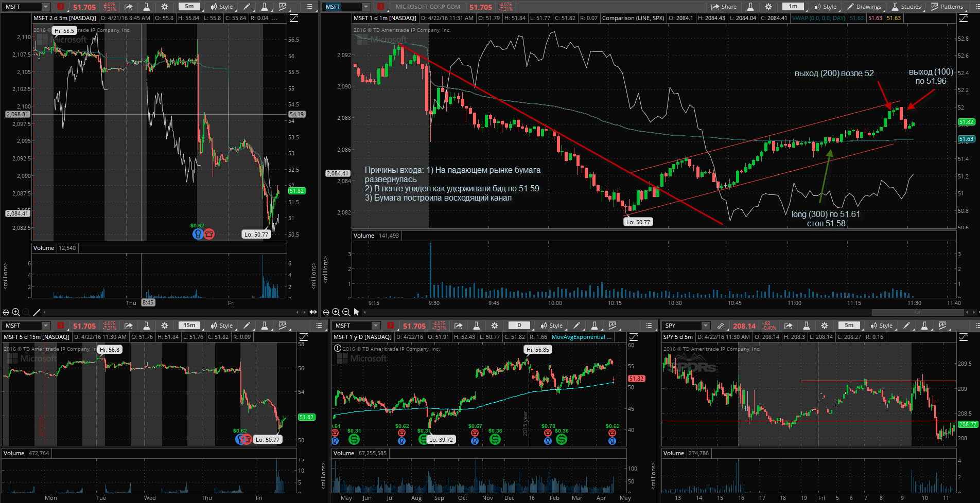
Task: Click patterns icon in MSFT 5m chart toolbar
Action: click(283, 7)
